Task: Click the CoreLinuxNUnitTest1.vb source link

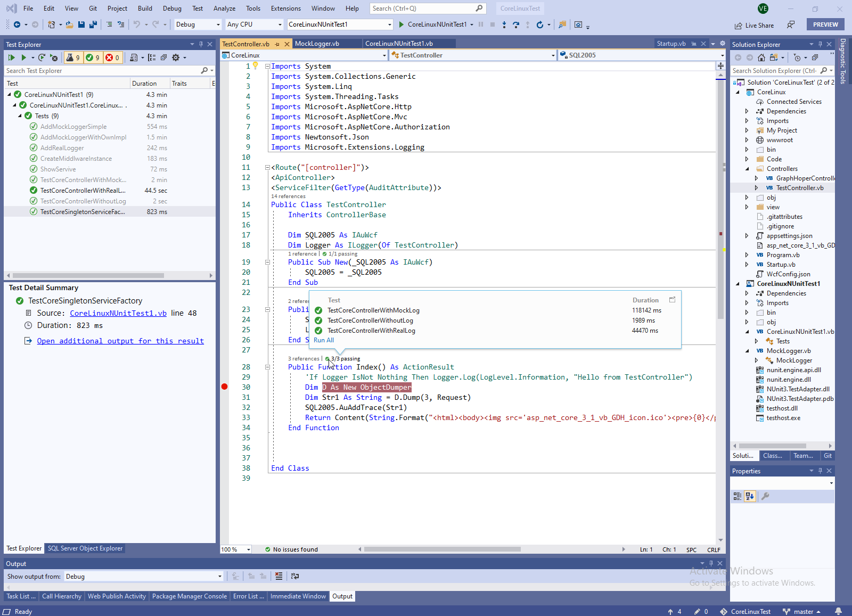Action: coord(118,313)
